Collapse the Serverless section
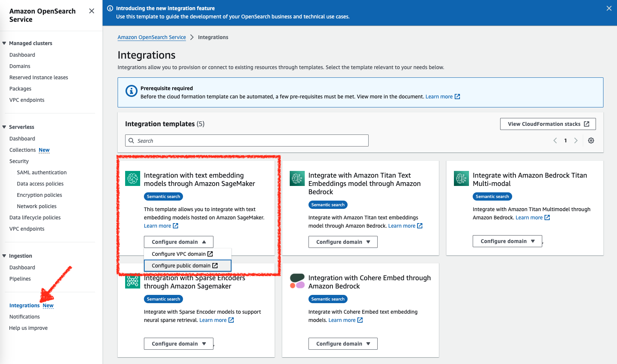This screenshot has width=617, height=364. pos(5,127)
